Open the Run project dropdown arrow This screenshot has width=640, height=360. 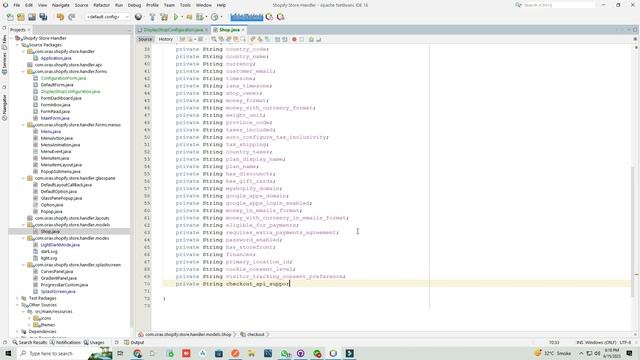[182, 17]
